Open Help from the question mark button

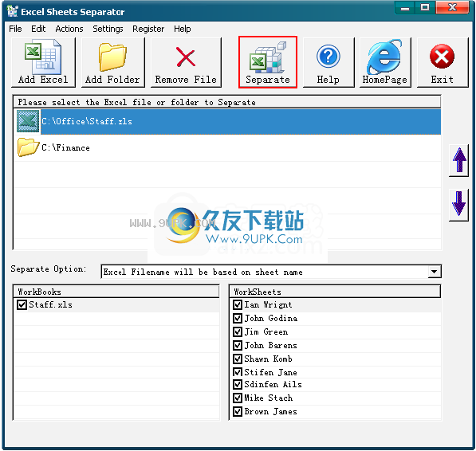point(328,62)
